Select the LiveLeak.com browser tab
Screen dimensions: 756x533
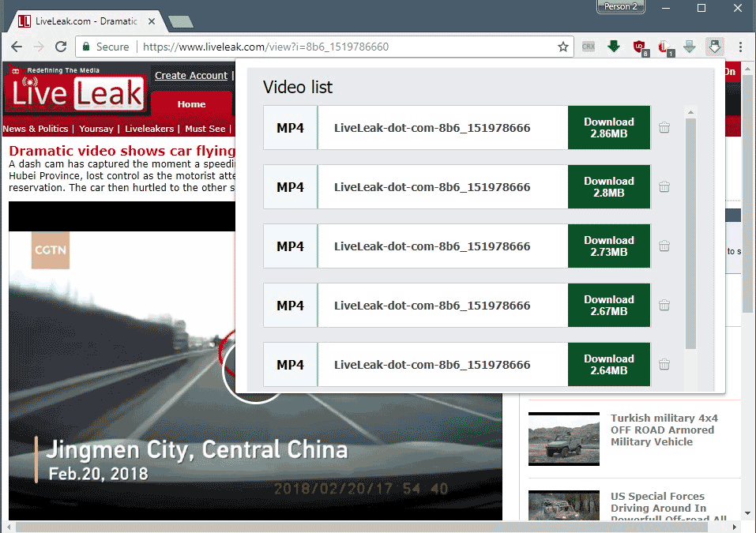[x=87, y=21]
